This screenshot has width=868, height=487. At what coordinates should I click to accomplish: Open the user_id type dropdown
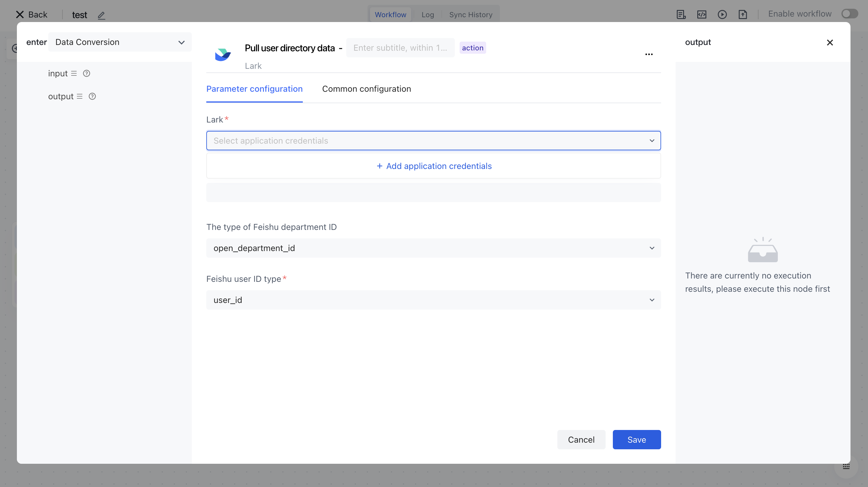pyautogui.click(x=433, y=300)
